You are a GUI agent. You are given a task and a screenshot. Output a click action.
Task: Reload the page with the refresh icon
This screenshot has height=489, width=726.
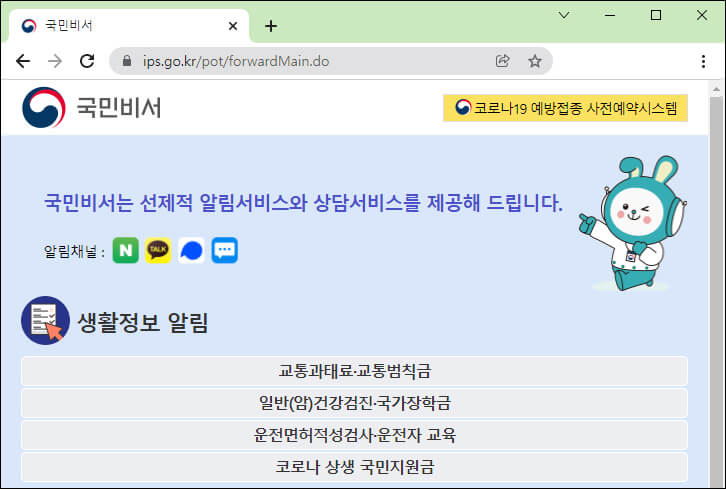tap(87, 61)
